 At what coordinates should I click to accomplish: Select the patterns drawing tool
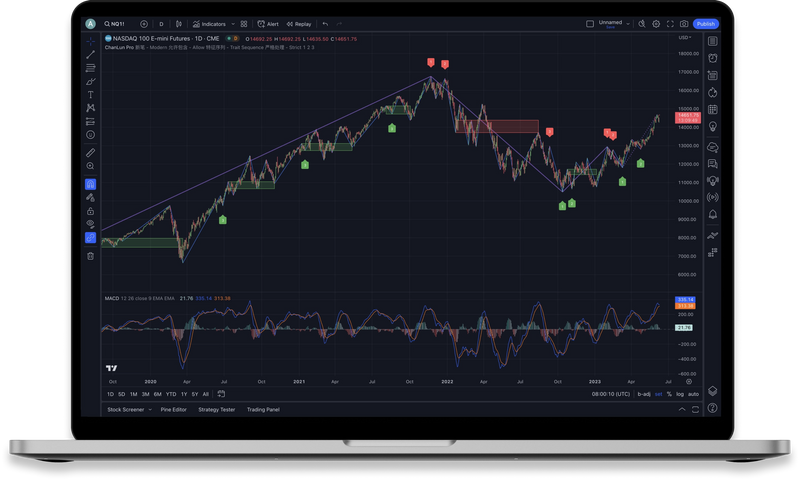click(x=90, y=108)
